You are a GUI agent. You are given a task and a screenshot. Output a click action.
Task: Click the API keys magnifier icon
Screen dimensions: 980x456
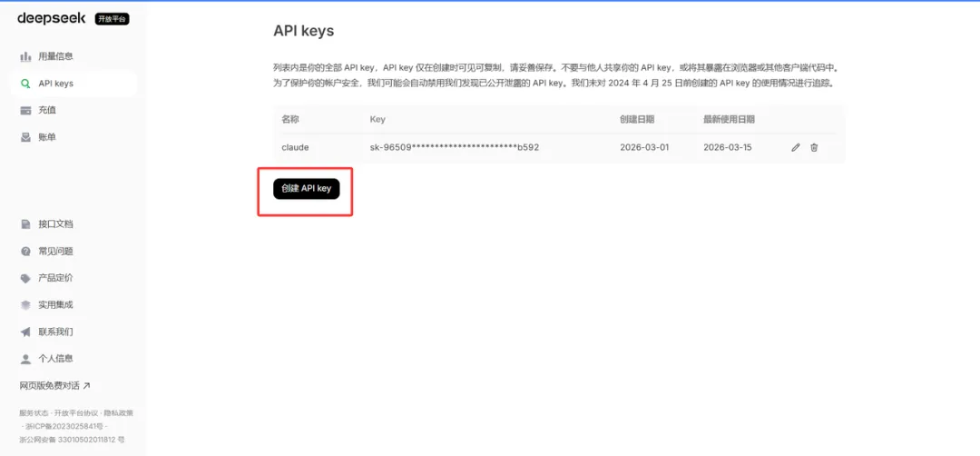25,84
